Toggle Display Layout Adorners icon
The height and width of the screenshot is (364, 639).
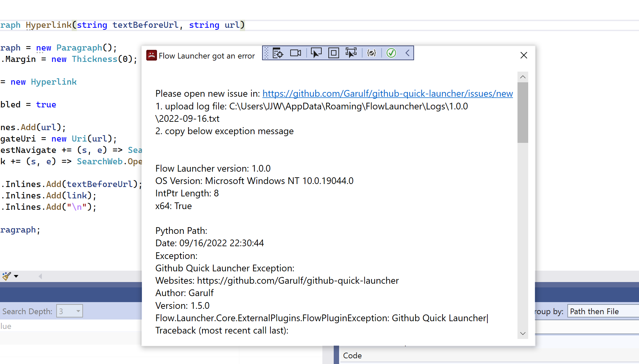point(334,53)
